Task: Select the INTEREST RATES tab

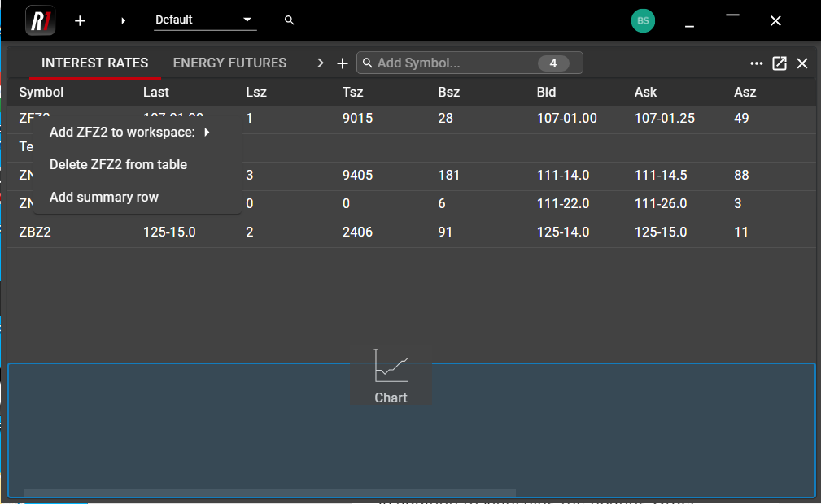Action: tap(94, 63)
